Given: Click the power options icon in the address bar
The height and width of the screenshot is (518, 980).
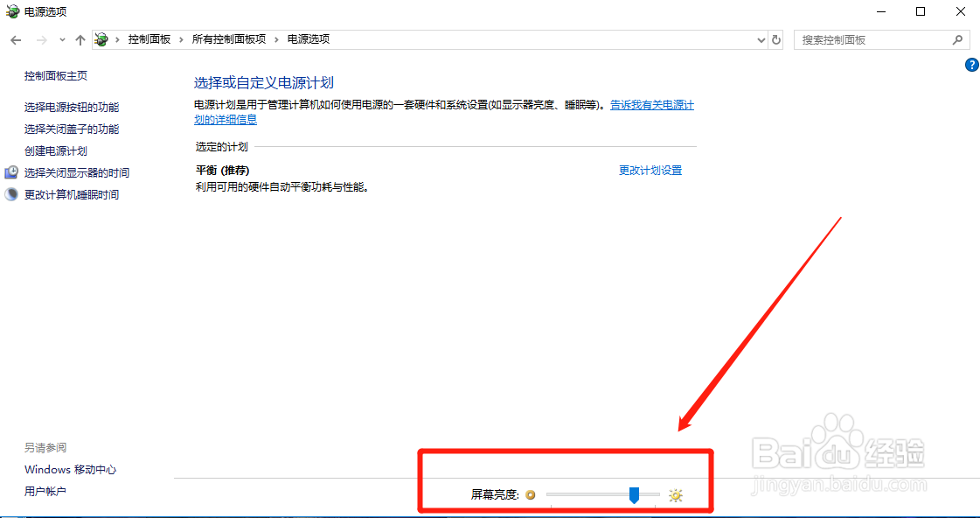Looking at the screenshot, I should click(x=101, y=39).
